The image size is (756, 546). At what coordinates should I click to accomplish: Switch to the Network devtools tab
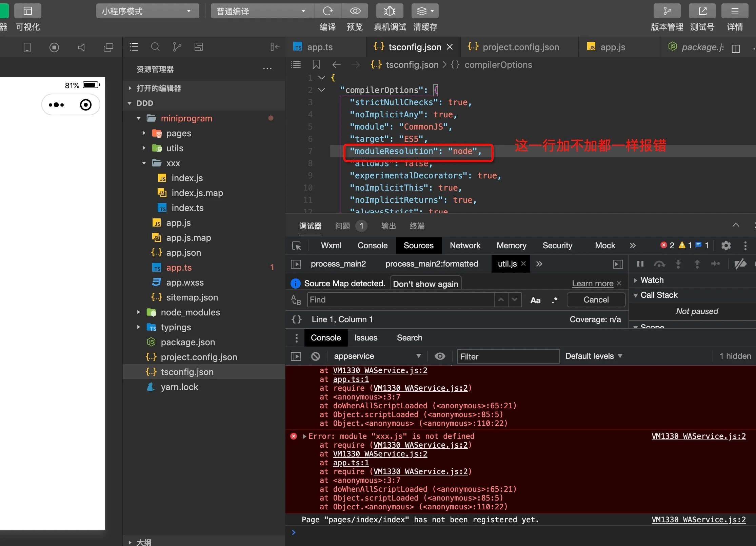[465, 246]
